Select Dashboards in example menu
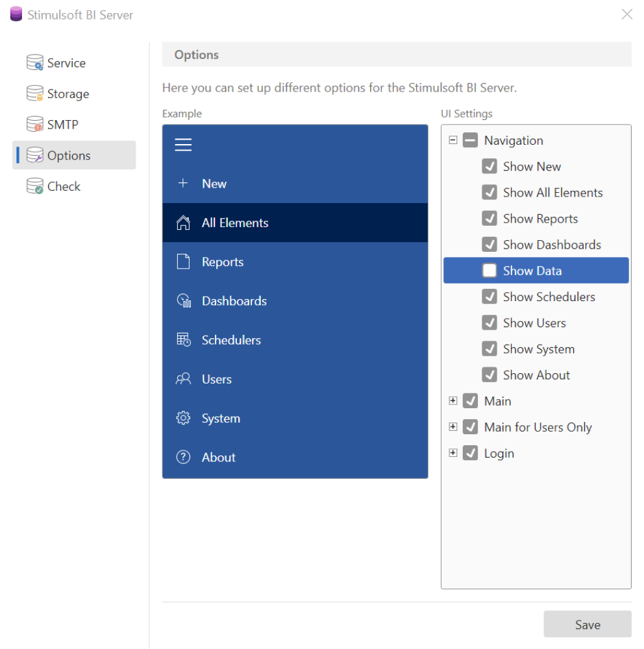Image resolution: width=644 pixels, height=649 pixels. click(x=295, y=301)
